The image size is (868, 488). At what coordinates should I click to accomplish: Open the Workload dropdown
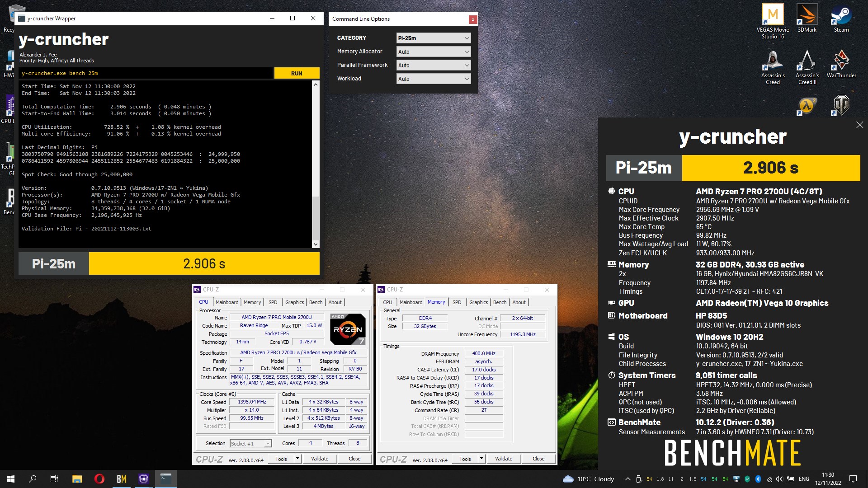[434, 79]
